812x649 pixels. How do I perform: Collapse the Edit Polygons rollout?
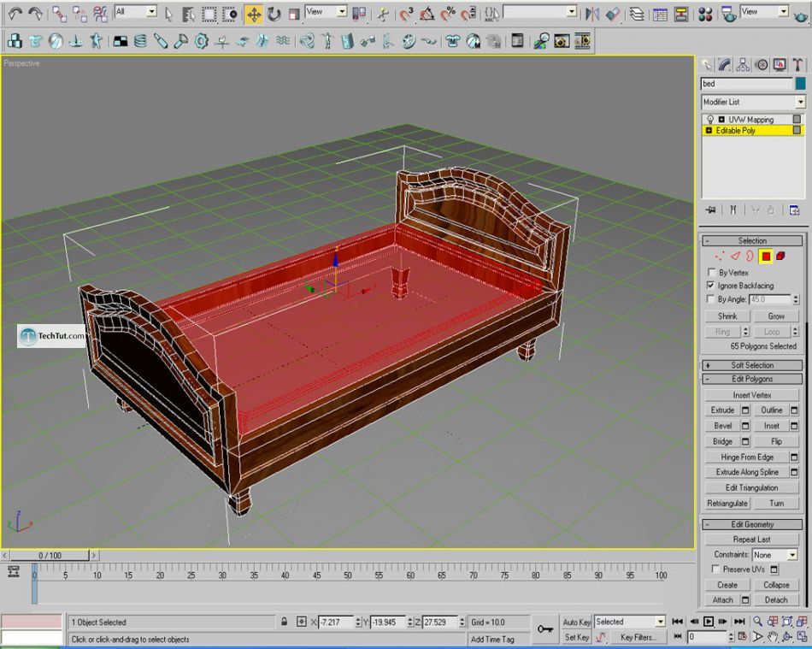point(752,379)
